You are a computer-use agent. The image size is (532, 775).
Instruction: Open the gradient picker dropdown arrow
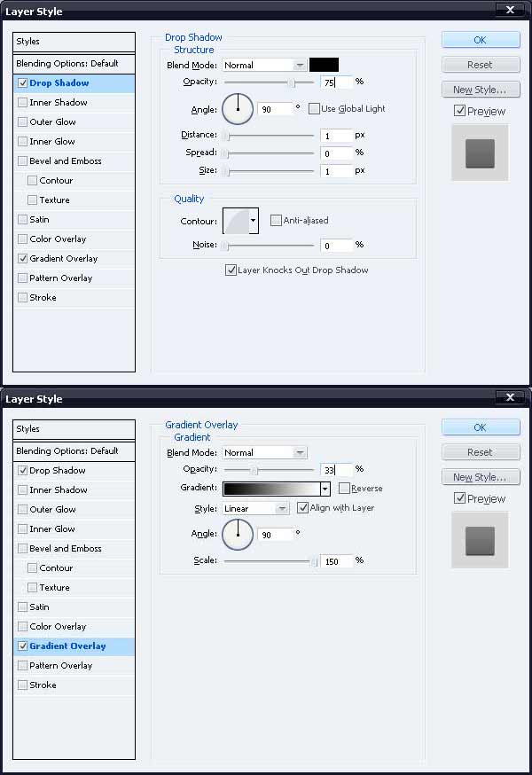point(325,489)
